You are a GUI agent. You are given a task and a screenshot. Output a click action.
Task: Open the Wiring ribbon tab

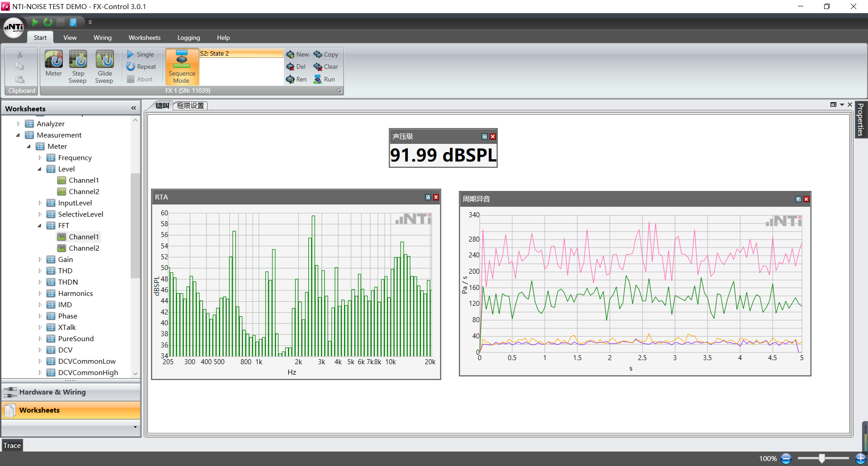102,38
